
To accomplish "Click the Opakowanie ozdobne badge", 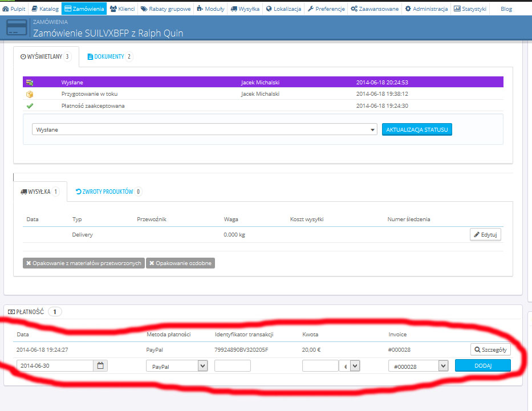I will [x=181, y=263].
